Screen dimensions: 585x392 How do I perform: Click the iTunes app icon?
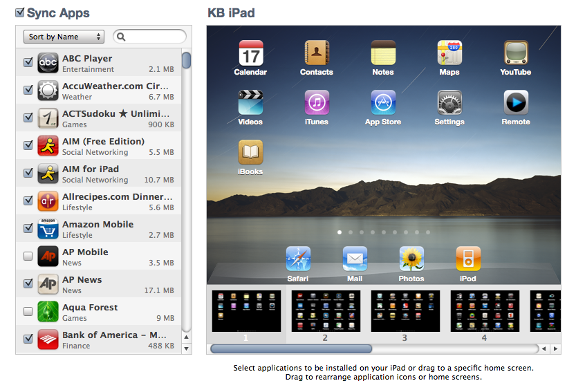pyautogui.click(x=317, y=102)
